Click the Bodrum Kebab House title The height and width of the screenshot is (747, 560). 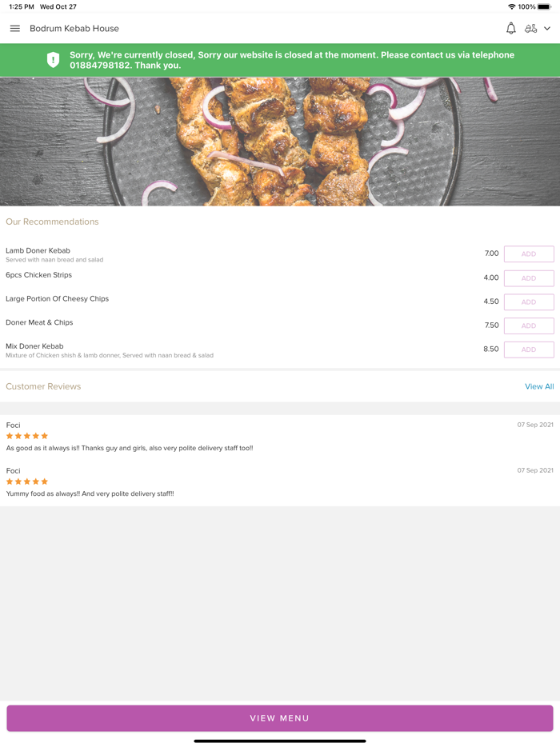73,28
